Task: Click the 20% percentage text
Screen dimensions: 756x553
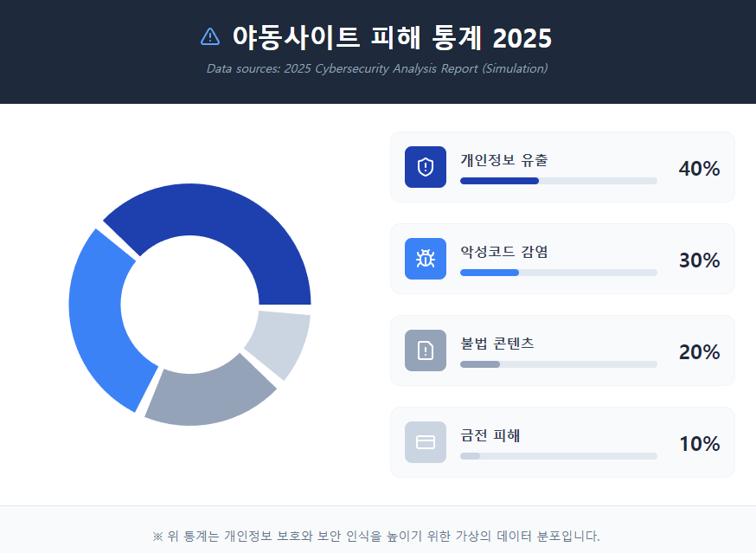Action: tap(699, 352)
